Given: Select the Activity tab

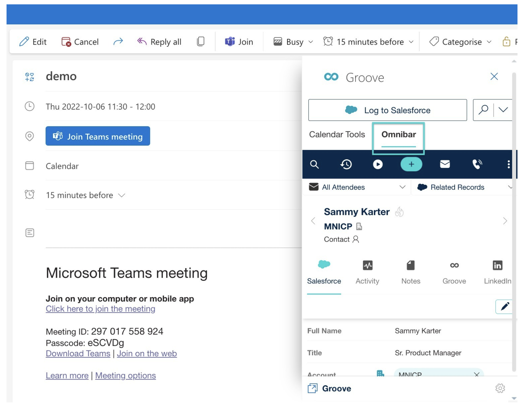Looking at the screenshot, I should [x=367, y=272].
